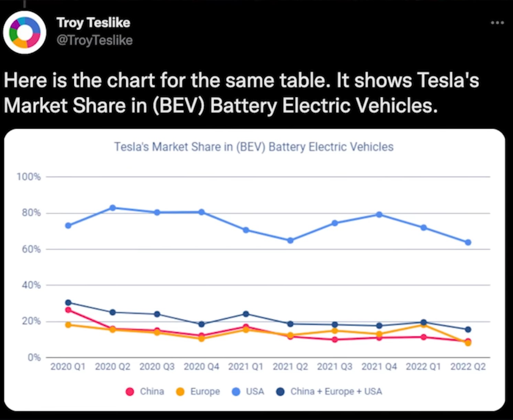Click the orange Europe legend dot icon
The height and width of the screenshot is (420, 513).
(180, 391)
